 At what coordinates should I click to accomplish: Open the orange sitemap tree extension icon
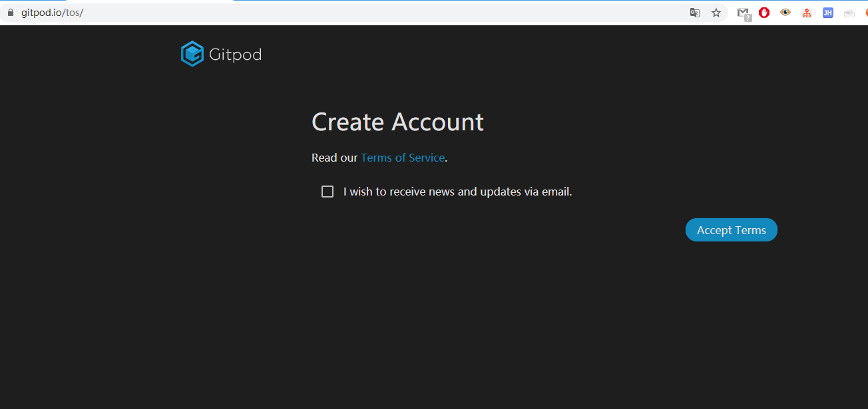[x=807, y=13]
